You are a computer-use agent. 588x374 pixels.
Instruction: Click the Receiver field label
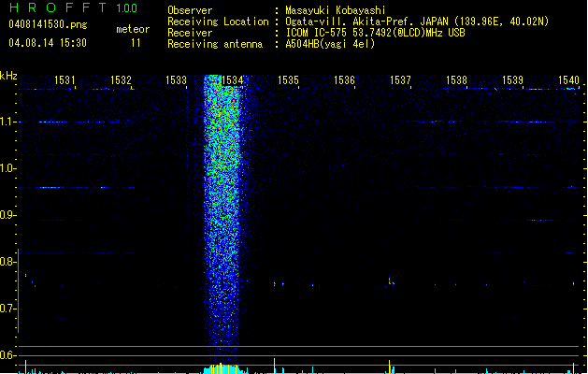coord(190,33)
